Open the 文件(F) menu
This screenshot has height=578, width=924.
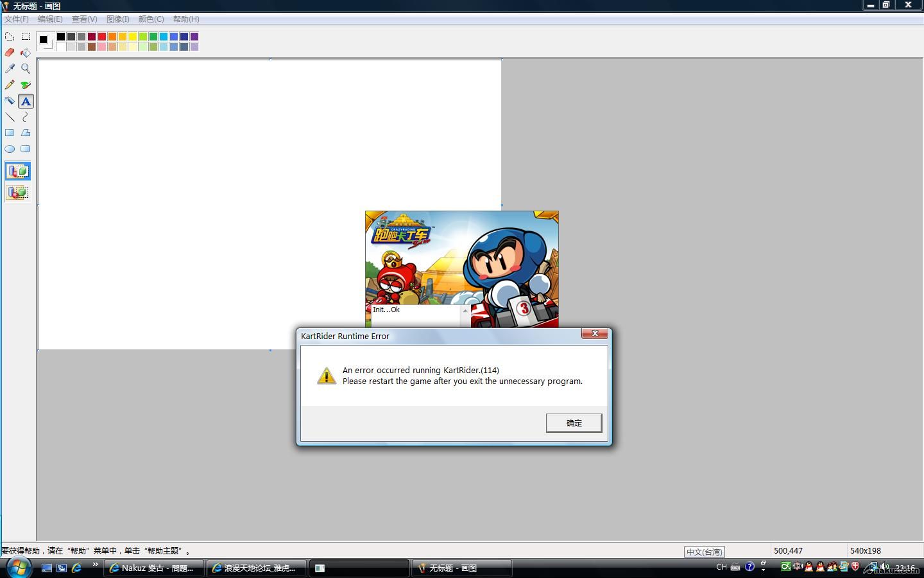coord(17,19)
